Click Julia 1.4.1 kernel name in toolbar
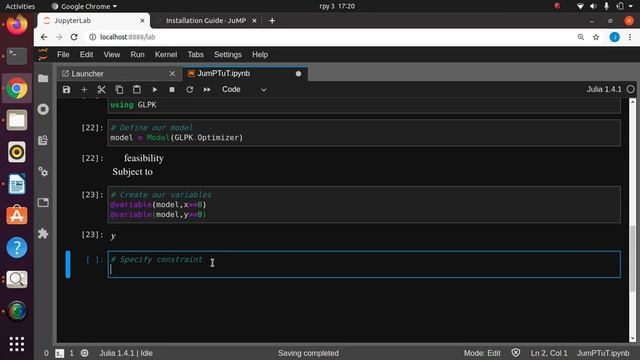 point(604,89)
